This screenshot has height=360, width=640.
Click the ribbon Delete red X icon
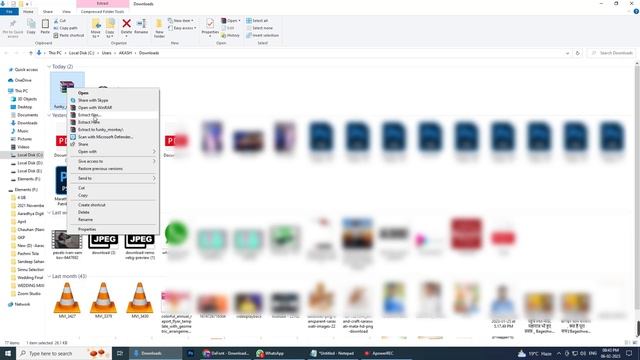coord(127,24)
